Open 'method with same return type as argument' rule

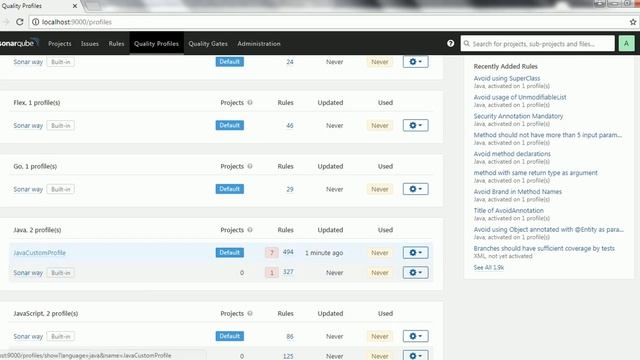click(536, 173)
